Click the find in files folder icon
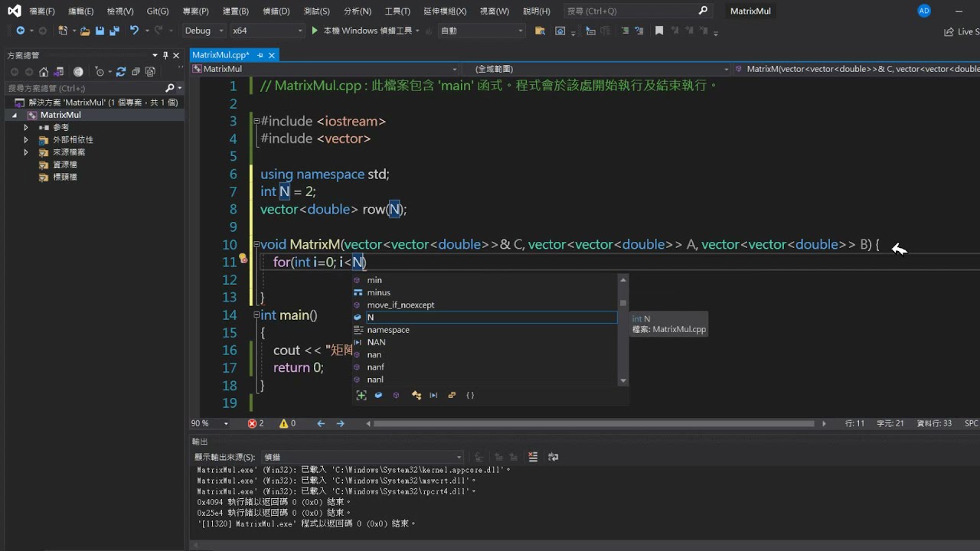 click(540, 31)
